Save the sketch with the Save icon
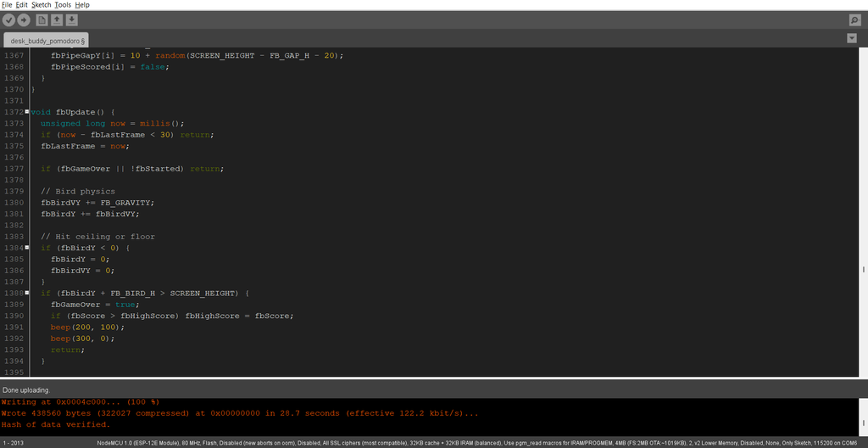 (x=71, y=20)
